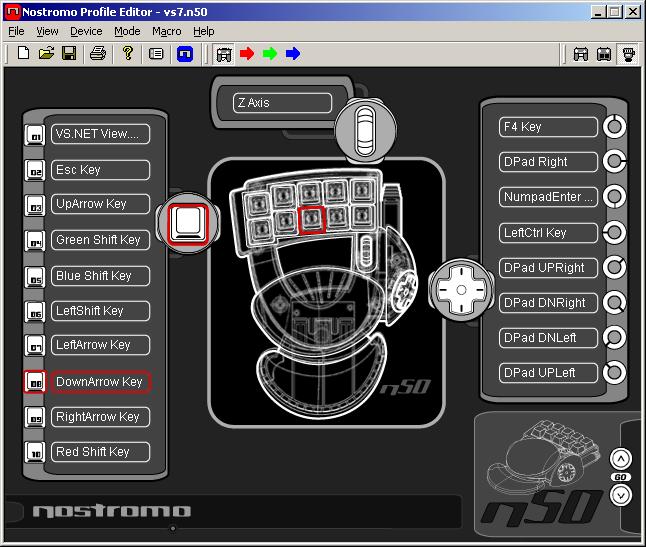646x547 pixels.
Task: Select the normal mode keypad icon
Action: click(x=224, y=54)
